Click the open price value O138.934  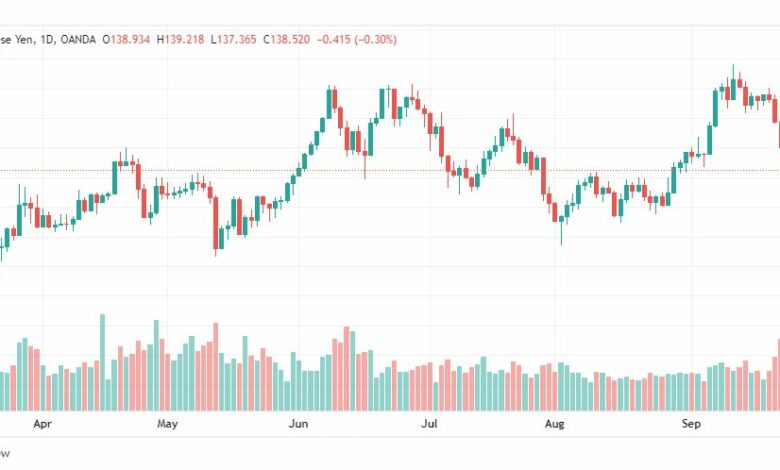126,39
